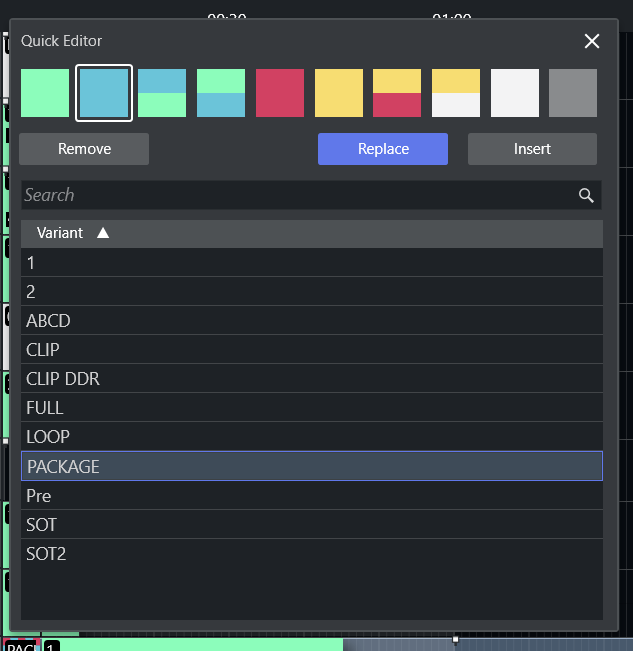Screen dimensions: 633x651
Task: Select the solid yellow color swatch
Action: pos(339,93)
